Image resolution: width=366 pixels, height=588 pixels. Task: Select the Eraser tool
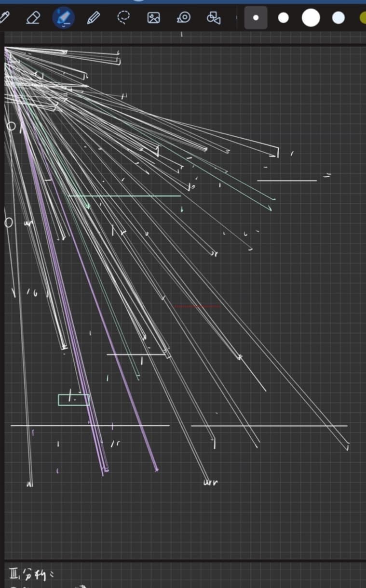click(x=33, y=18)
